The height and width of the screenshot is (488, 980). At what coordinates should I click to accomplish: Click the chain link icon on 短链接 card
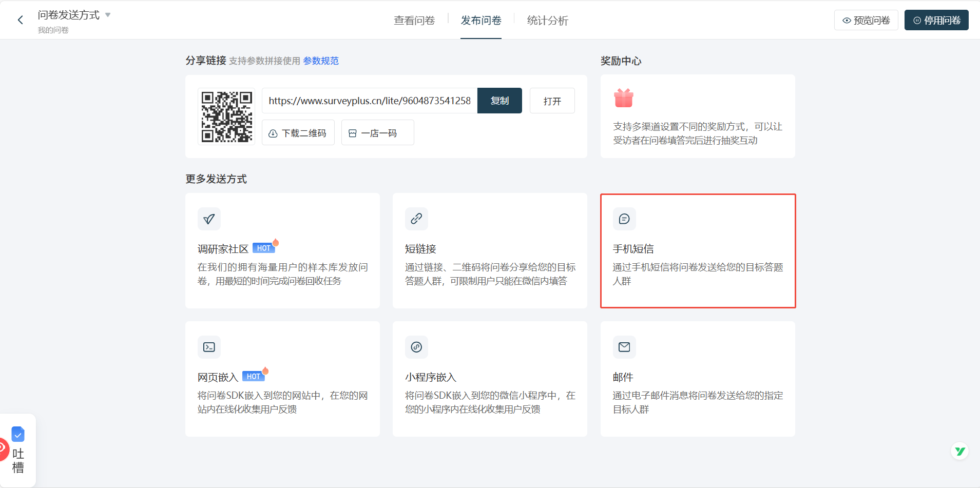click(x=416, y=219)
